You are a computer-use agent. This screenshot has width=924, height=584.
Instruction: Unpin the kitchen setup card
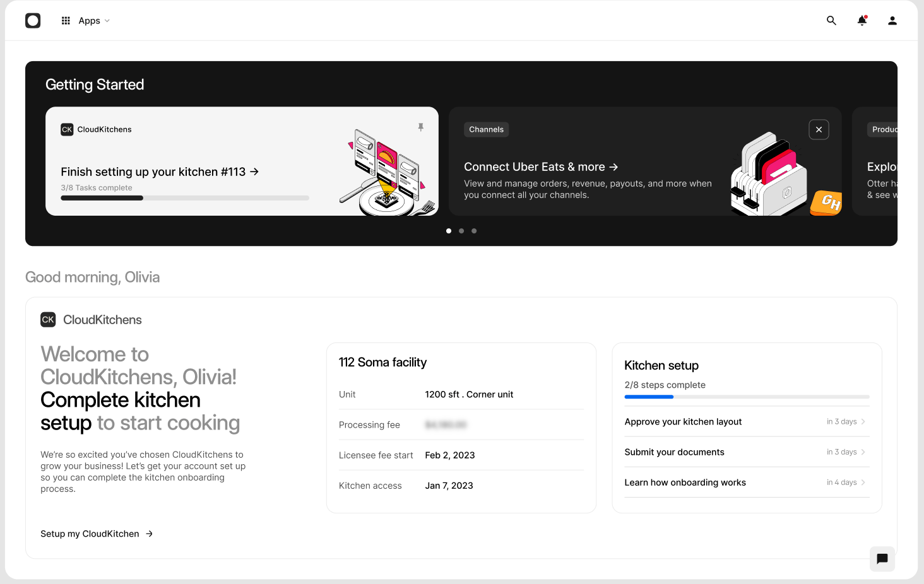tap(420, 127)
